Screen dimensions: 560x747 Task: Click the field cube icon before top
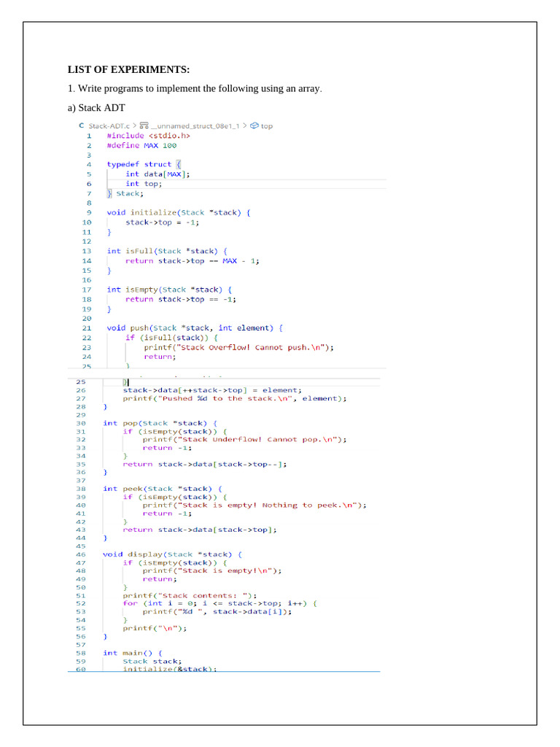(x=254, y=125)
